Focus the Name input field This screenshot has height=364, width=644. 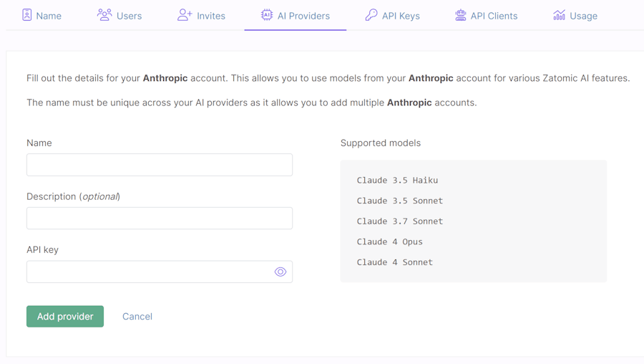(160, 165)
